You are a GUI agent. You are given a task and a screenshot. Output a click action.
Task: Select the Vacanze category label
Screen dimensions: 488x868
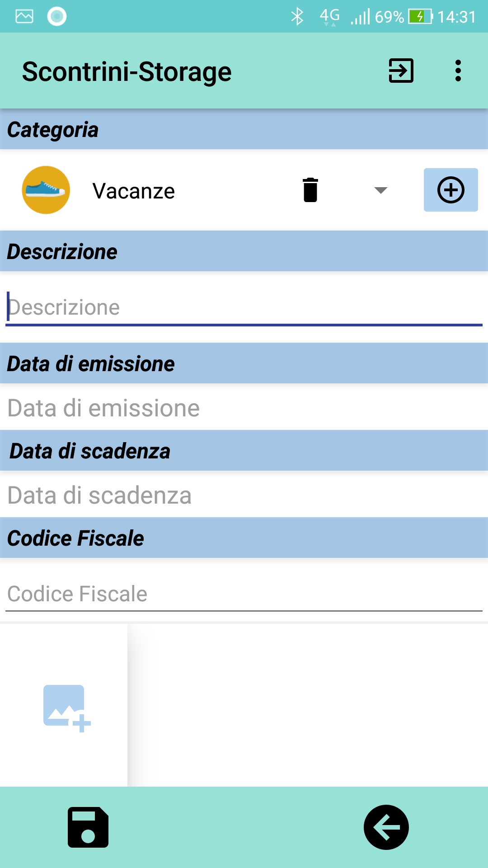[134, 191]
